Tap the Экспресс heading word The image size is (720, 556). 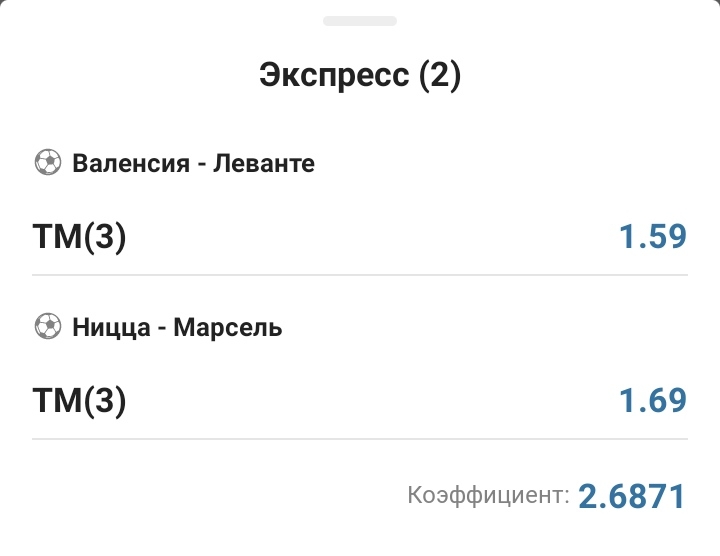click(x=334, y=77)
